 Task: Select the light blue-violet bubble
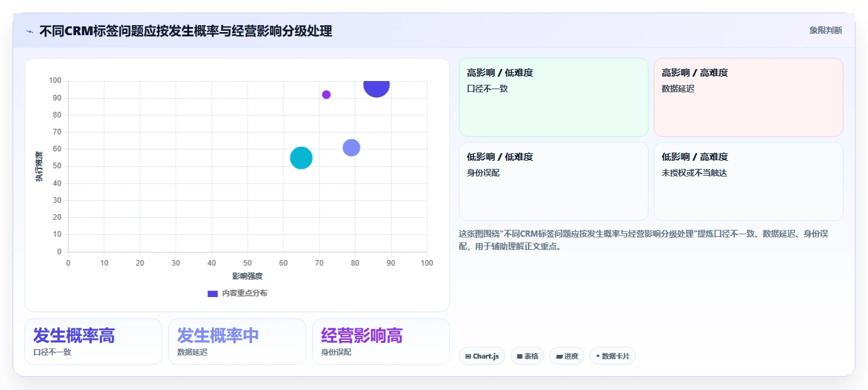click(351, 148)
